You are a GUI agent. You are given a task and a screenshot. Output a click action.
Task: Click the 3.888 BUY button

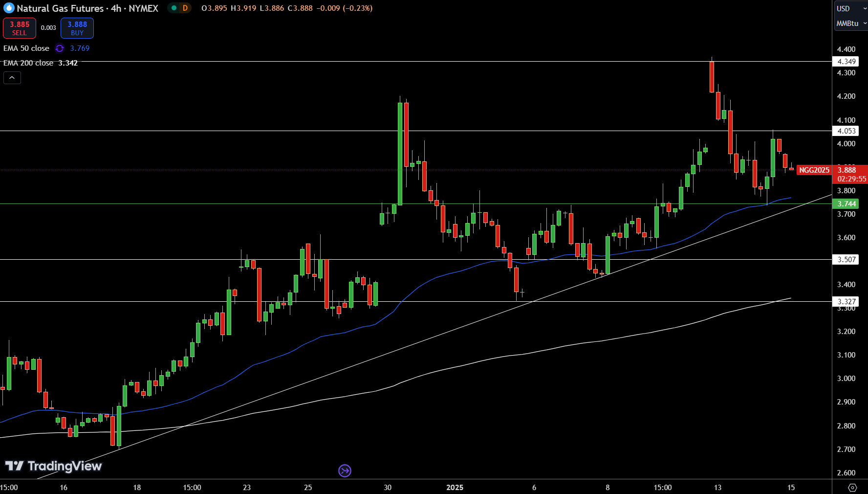click(77, 28)
